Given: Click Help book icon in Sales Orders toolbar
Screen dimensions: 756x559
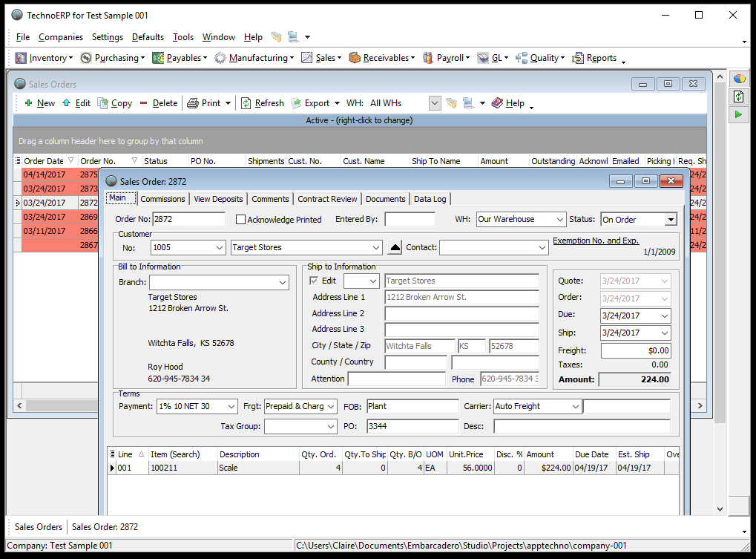Looking at the screenshot, I should tap(497, 102).
